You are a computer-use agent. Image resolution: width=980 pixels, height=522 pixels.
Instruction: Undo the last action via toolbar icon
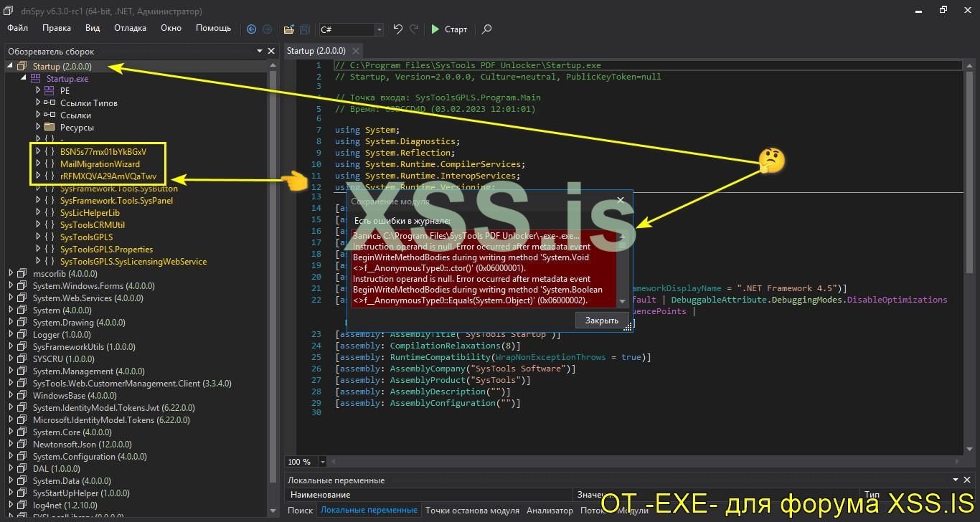pos(398,29)
